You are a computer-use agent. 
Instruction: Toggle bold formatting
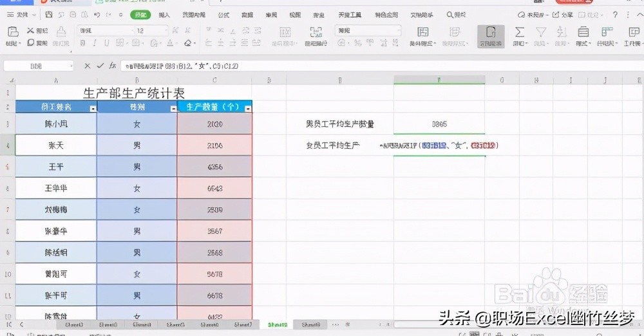(82, 42)
